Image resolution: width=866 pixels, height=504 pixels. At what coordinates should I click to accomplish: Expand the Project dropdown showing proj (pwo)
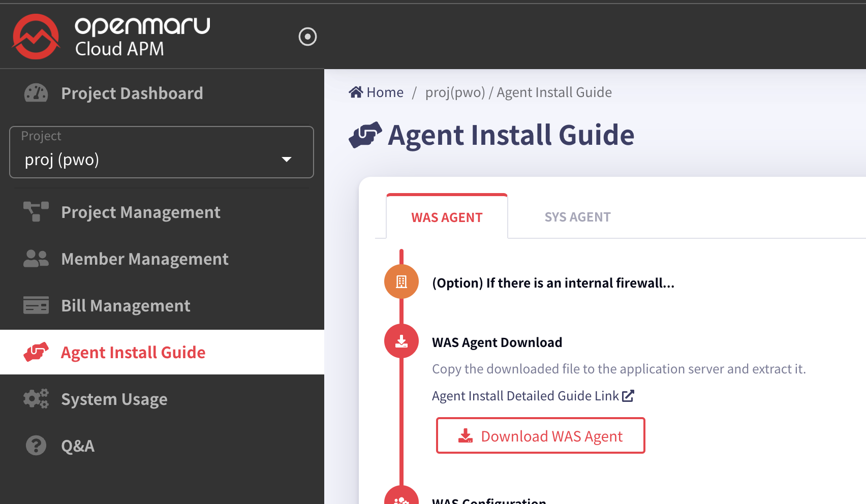161,153
